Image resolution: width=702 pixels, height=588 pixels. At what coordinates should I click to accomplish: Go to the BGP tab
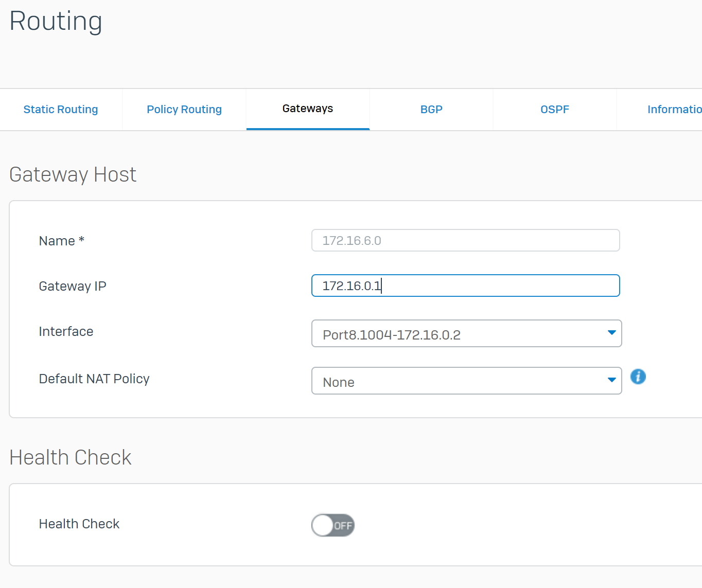tap(431, 110)
